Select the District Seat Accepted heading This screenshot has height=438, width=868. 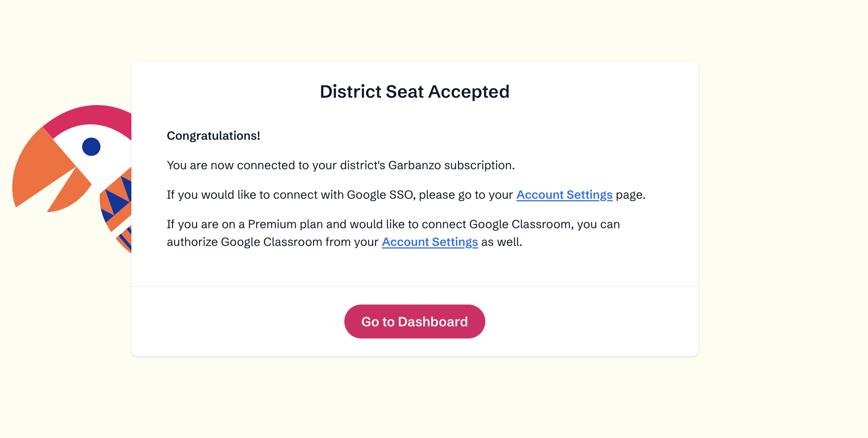414,91
